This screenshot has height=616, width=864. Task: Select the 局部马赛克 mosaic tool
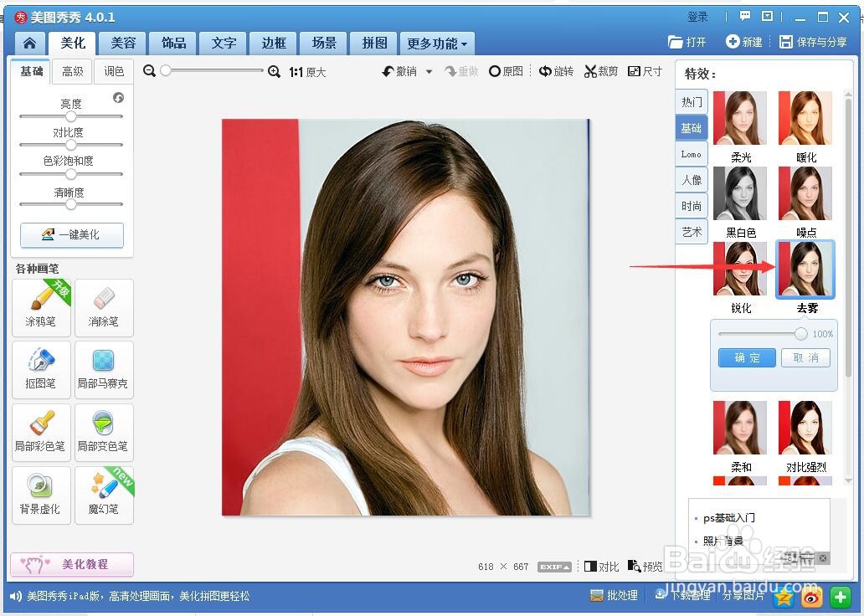[104, 370]
